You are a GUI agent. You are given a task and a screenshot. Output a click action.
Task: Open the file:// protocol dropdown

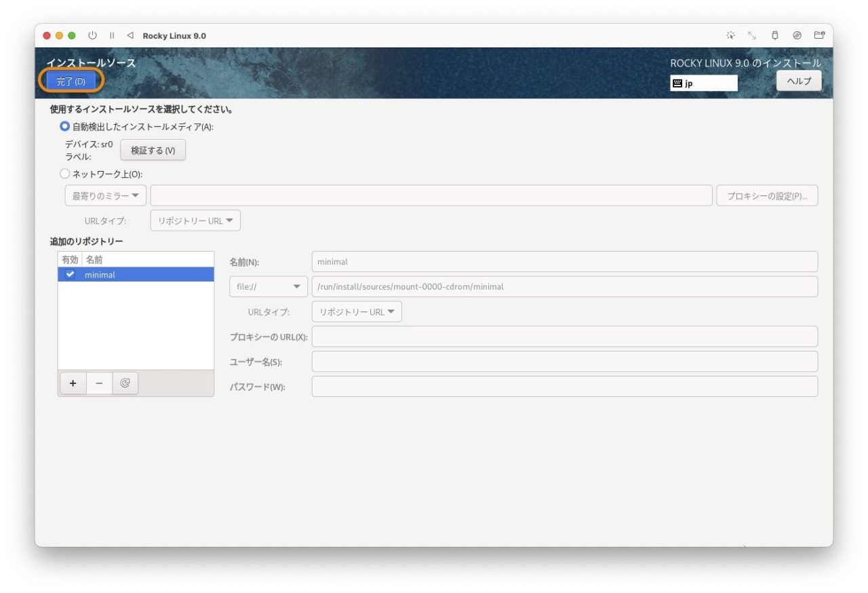click(268, 286)
